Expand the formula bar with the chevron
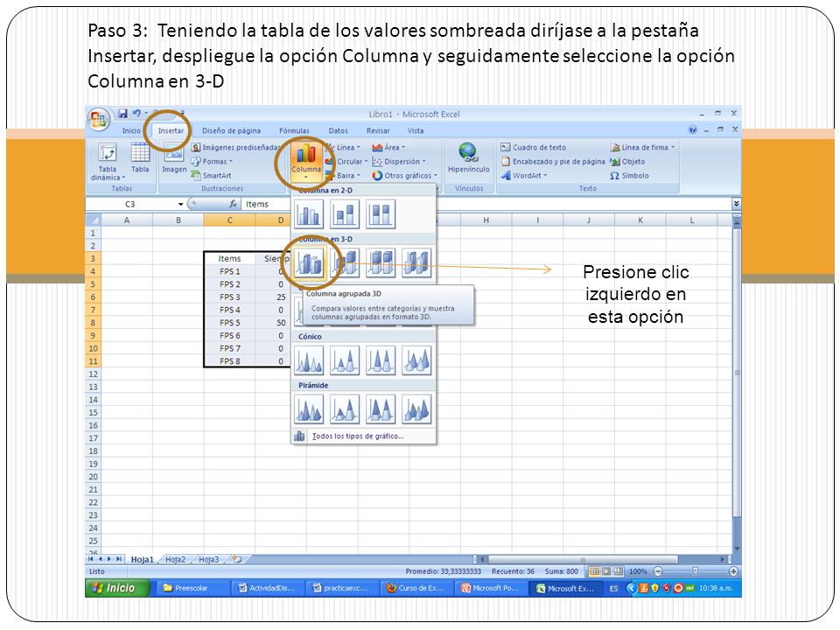840x630 pixels. point(736,204)
